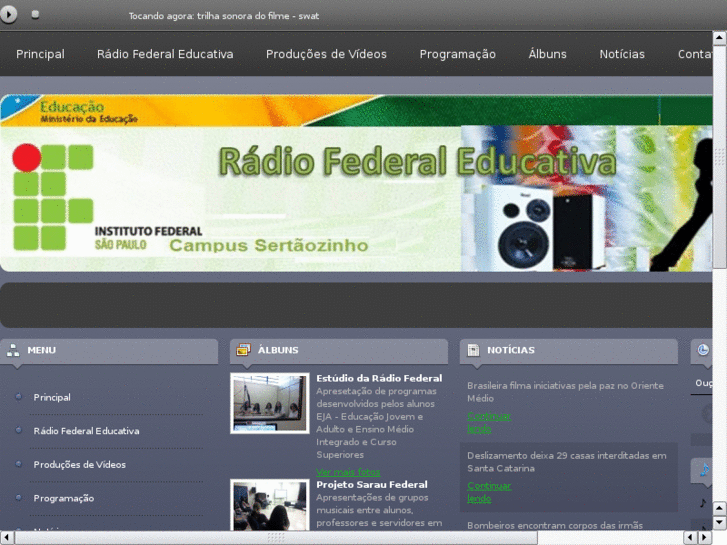Click the NOTÍCIAS panel newspaper icon

(473, 350)
